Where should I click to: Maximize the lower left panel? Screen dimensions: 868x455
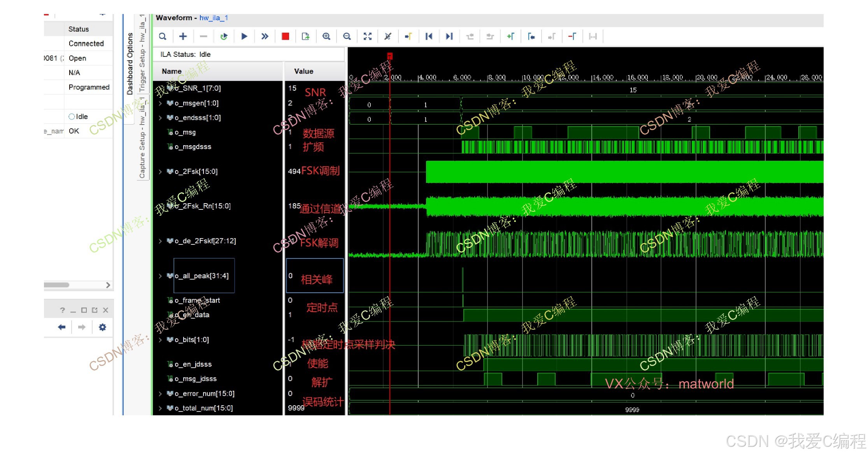click(84, 310)
